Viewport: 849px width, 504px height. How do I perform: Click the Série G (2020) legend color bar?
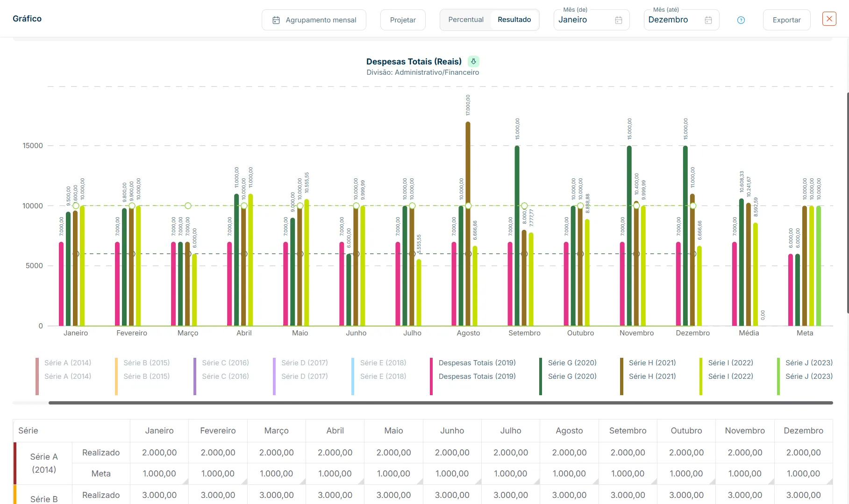coord(541,376)
